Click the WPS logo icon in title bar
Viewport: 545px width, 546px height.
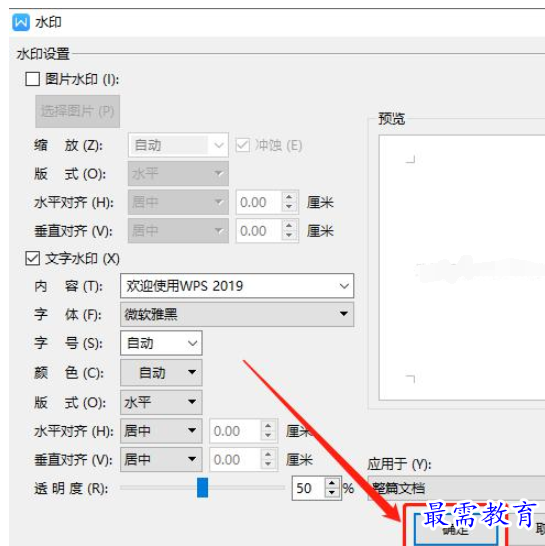click(x=21, y=22)
